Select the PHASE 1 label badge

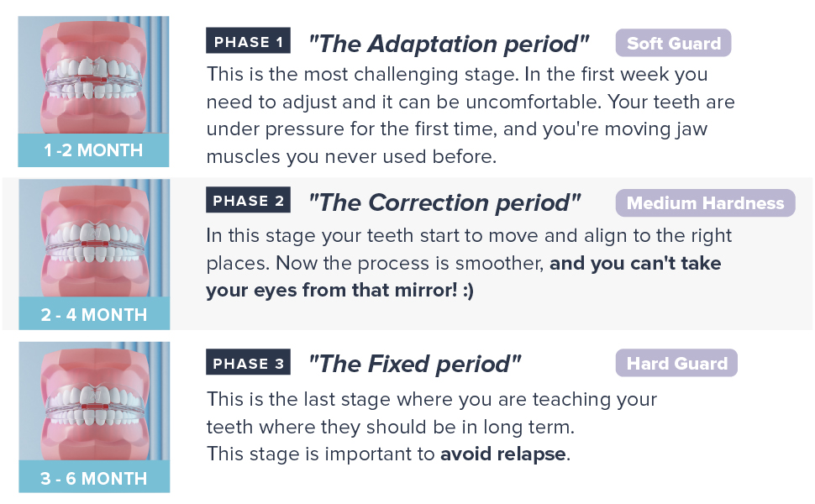tap(248, 41)
